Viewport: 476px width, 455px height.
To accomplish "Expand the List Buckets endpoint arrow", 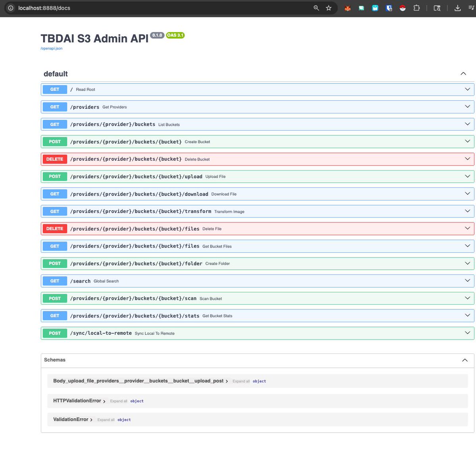I will 467,124.
